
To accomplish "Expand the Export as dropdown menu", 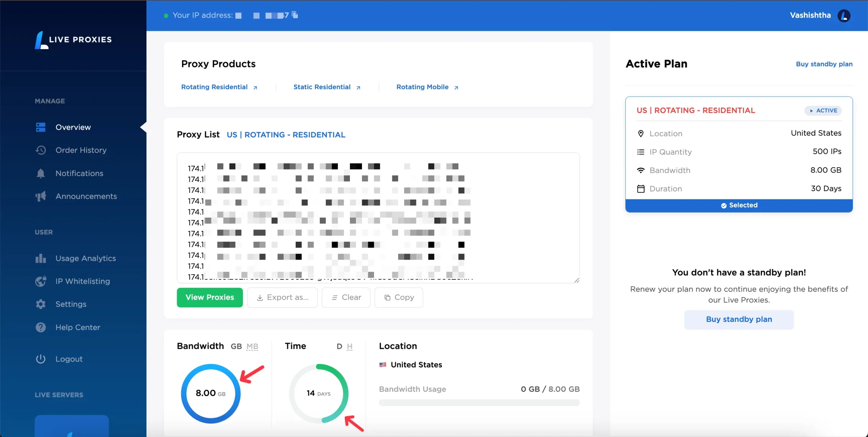I will pos(282,297).
